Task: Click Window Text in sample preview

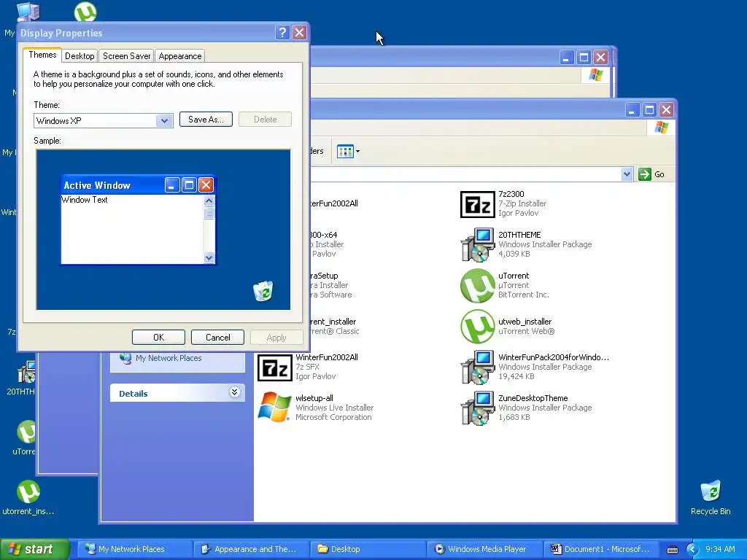Action: (x=85, y=200)
